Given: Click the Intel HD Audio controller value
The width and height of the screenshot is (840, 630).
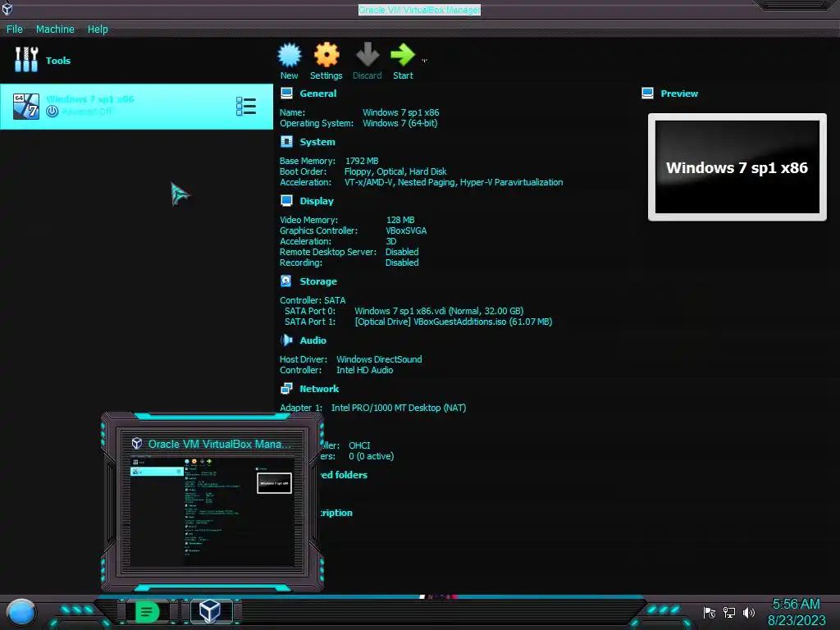Looking at the screenshot, I should [x=364, y=370].
